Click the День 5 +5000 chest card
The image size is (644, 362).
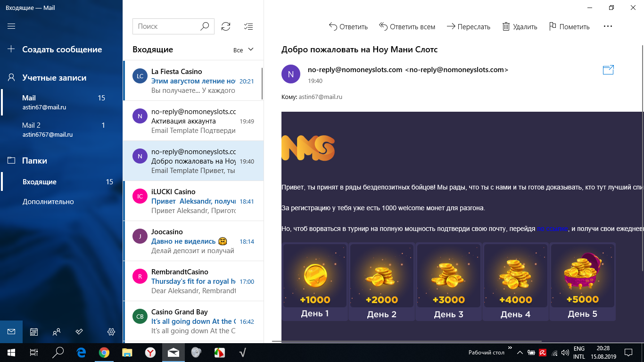pos(583,282)
